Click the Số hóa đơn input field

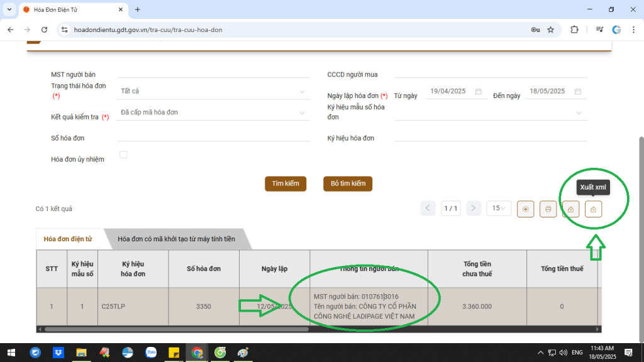[214, 136]
